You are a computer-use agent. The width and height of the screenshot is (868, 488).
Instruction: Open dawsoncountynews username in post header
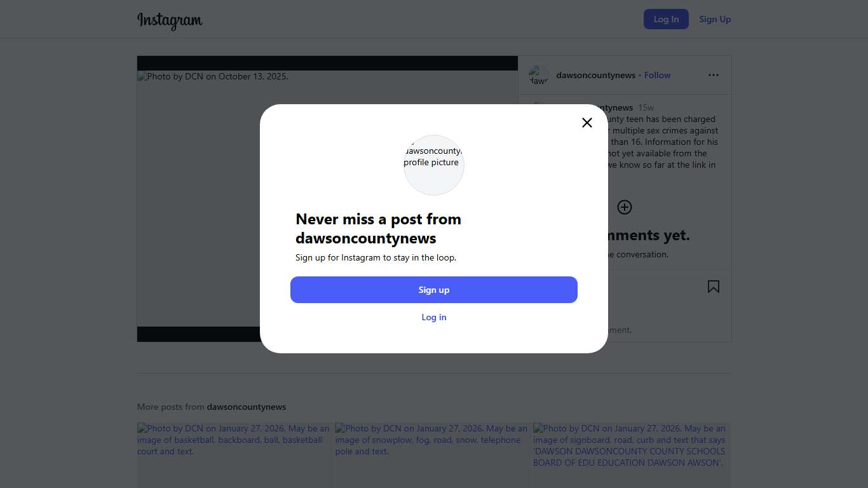595,75
